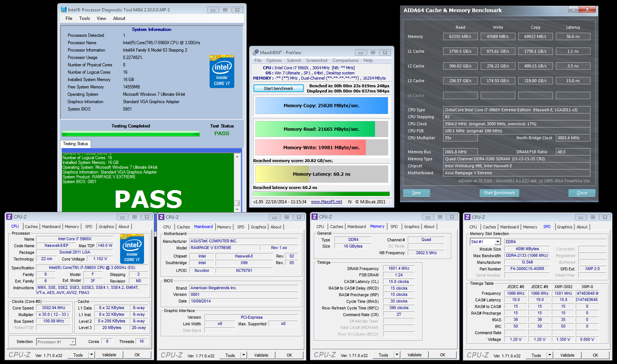Click the Z icon of the CPU-Z Mainboard window
The height and width of the screenshot is (364, 617).
(x=161, y=217)
